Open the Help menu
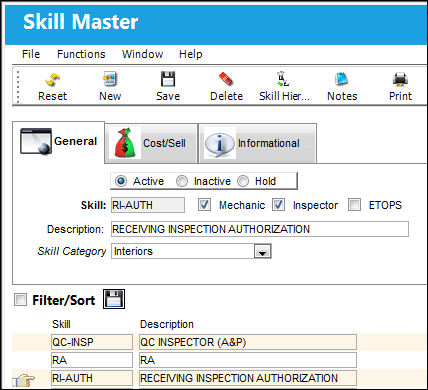 tap(190, 54)
